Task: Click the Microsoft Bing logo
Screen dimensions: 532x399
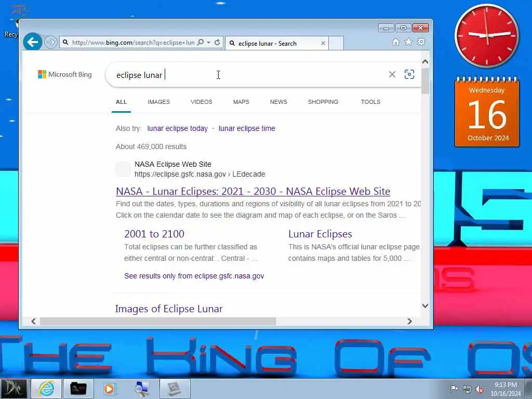Action: pos(65,74)
